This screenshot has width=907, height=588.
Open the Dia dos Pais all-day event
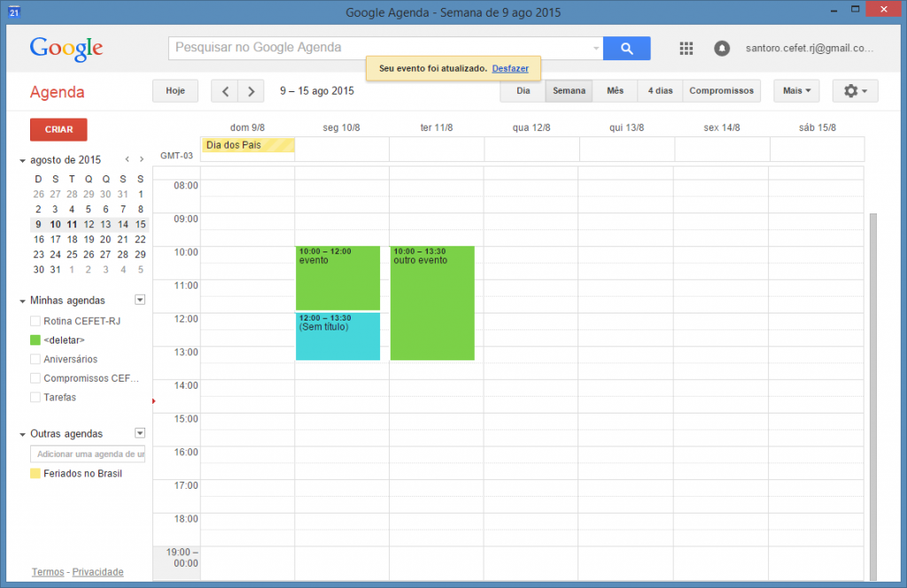pyautogui.click(x=248, y=145)
